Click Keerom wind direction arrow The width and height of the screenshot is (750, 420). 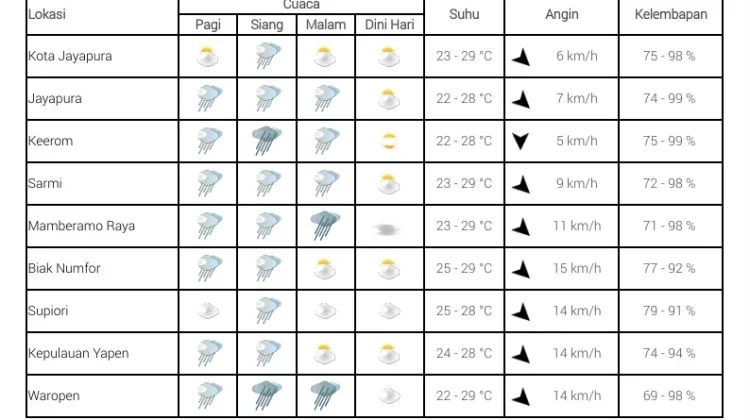coord(521,141)
